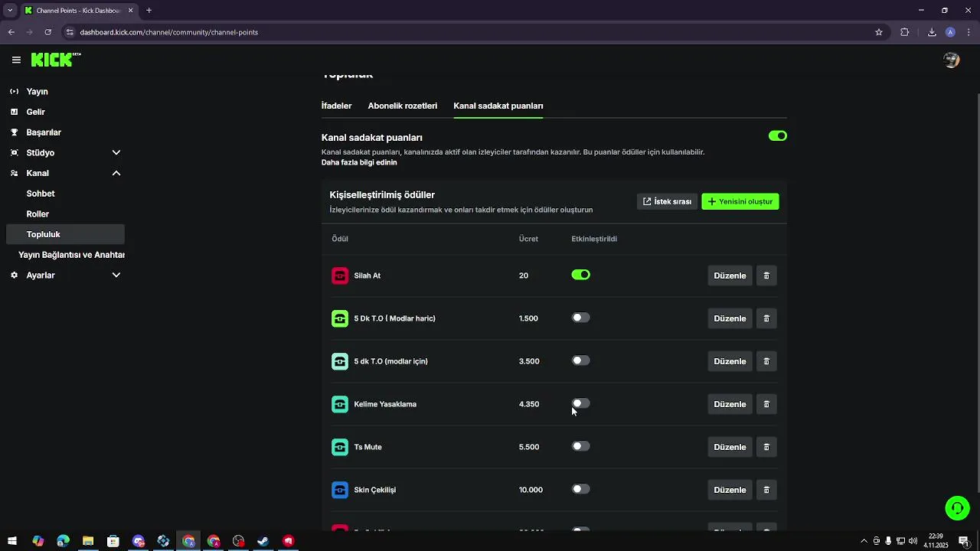The height and width of the screenshot is (551, 980).
Task: Switch to Abonelik rozetleri tab
Action: point(402,106)
